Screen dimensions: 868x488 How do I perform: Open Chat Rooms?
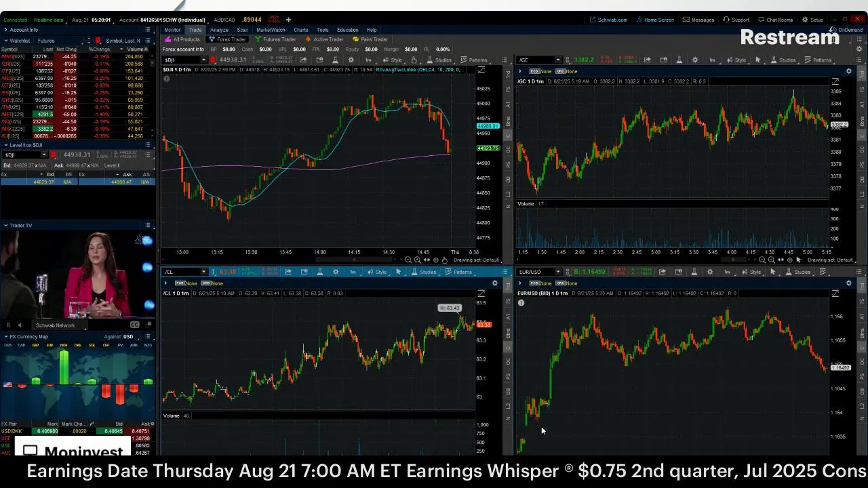coord(775,20)
